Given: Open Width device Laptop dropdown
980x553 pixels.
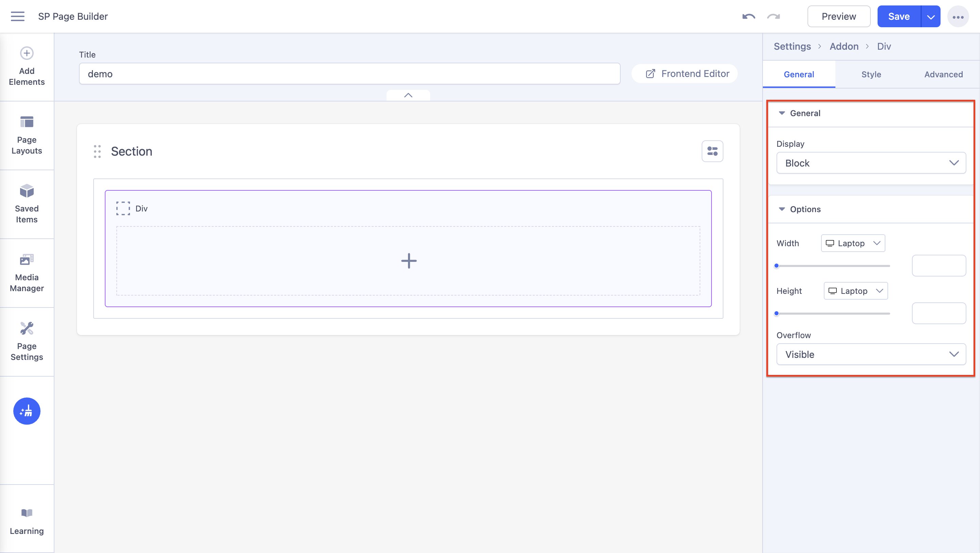Looking at the screenshot, I should click(853, 243).
